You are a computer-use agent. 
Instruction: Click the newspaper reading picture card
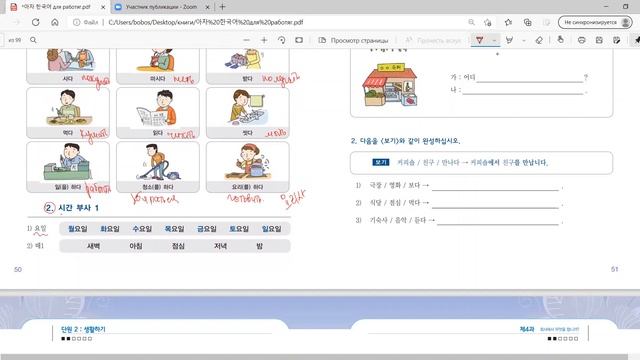pyautogui.click(x=158, y=113)
